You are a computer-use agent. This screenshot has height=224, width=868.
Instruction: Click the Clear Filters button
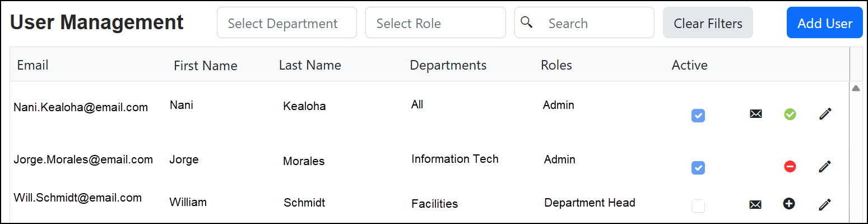tap(708, 23)
